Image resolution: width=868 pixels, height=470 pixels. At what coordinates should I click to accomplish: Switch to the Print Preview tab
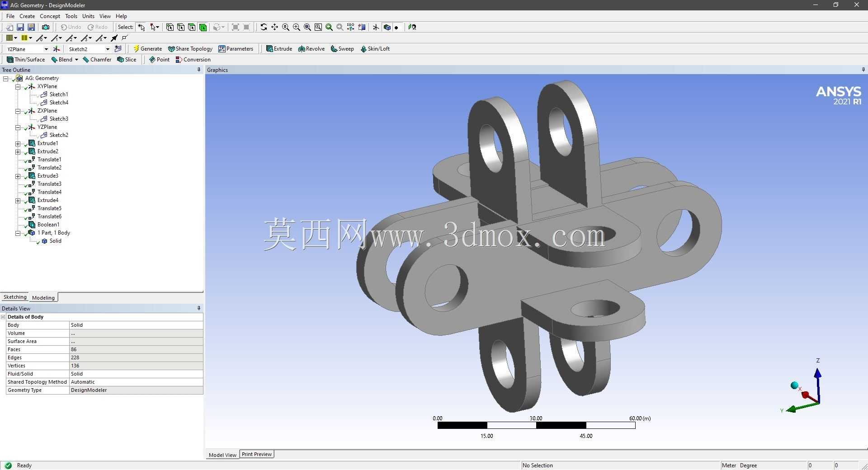pos(256,454)
